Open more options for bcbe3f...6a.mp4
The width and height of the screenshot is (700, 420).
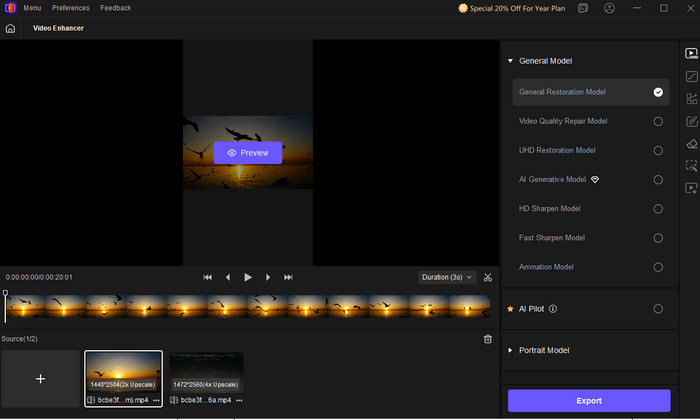click(x=239, y=400)
